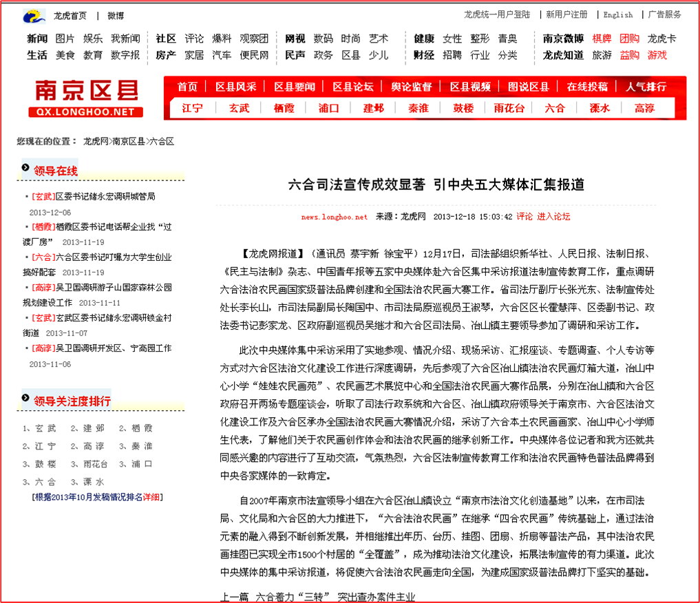Click the 财经 channel link
Screen dimensions: 700x603
(x=424, y=55)
